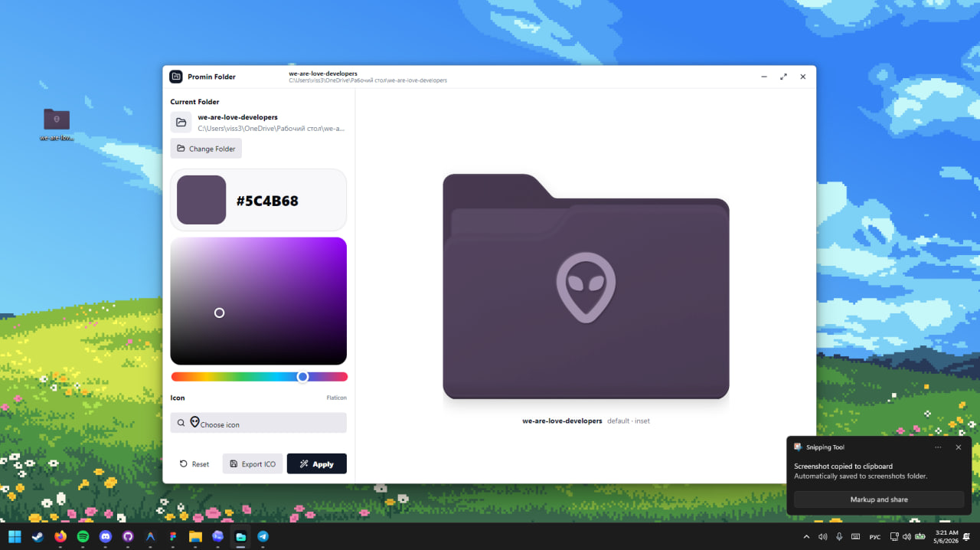The width and height of the screenshot is (980, 550).
Task: Click the we-are-love-developers caption under the preview
Action: point(562,421)
